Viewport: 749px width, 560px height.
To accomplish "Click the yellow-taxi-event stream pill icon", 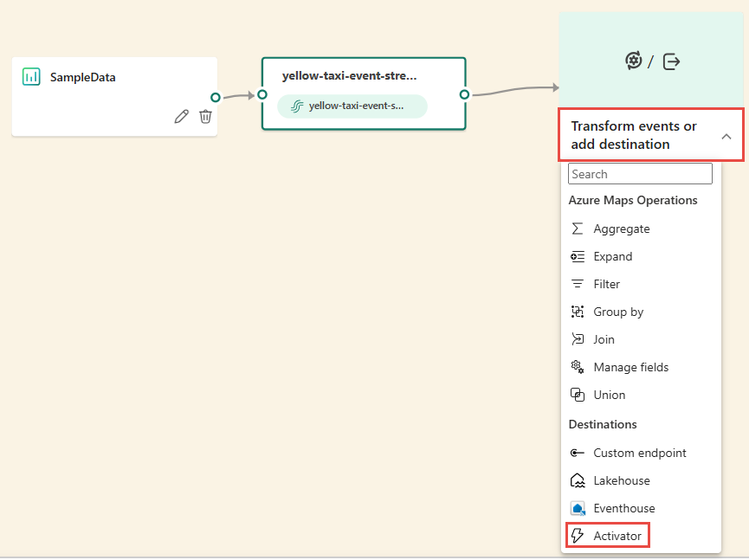I will point(297,106).
